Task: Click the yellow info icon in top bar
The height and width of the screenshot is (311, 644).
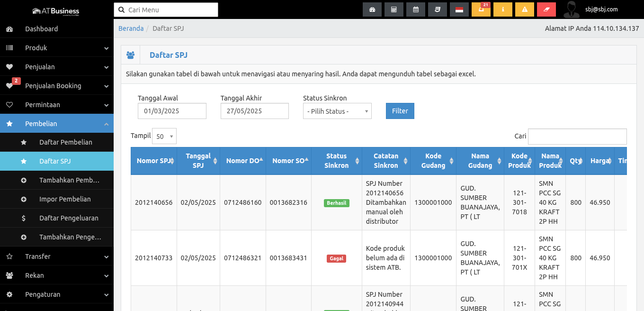Action: coord(503,9)
